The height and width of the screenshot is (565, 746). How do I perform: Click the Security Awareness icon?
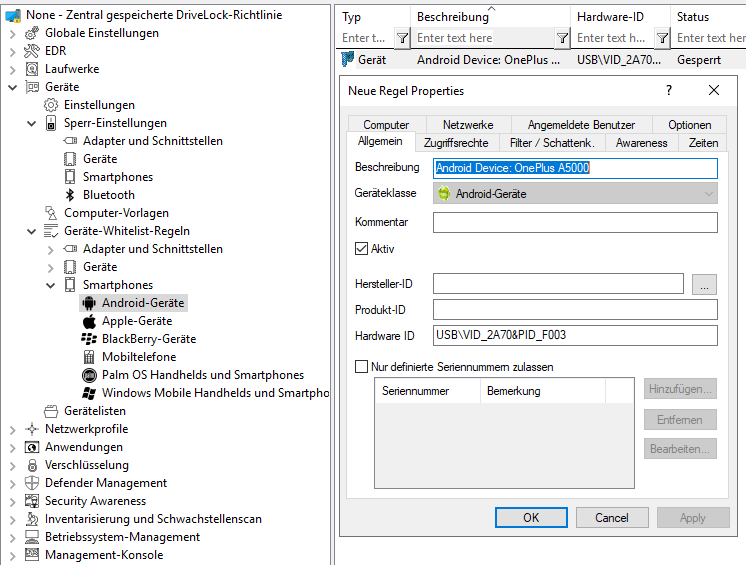(x=32, y=501)
